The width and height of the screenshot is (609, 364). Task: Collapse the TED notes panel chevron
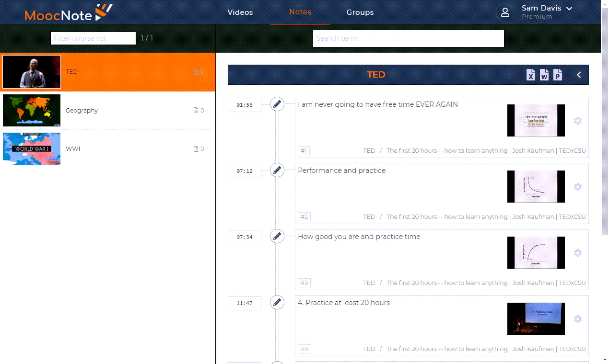pyautogui.click(x=579, y=75)
